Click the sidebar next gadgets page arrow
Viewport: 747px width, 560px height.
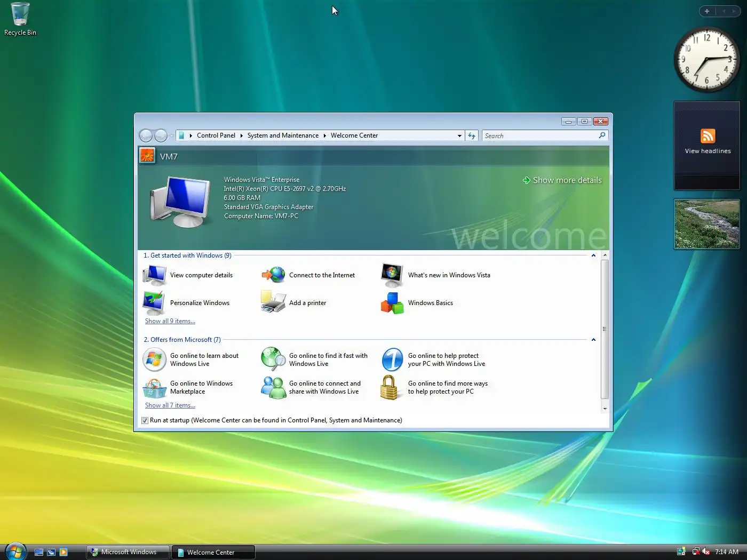[x=734, y=11]
